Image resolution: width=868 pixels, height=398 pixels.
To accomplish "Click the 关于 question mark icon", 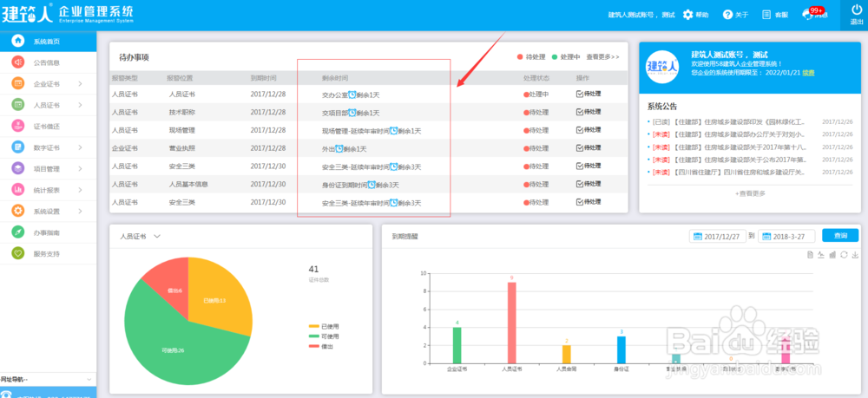I will 727,15.
